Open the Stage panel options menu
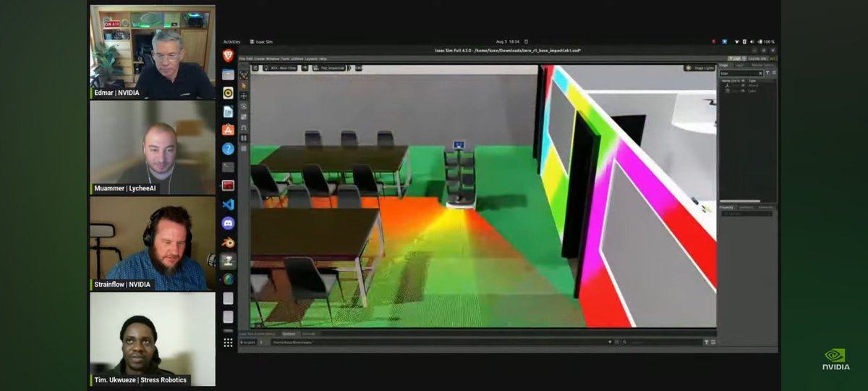 click(x=773, y=73)
